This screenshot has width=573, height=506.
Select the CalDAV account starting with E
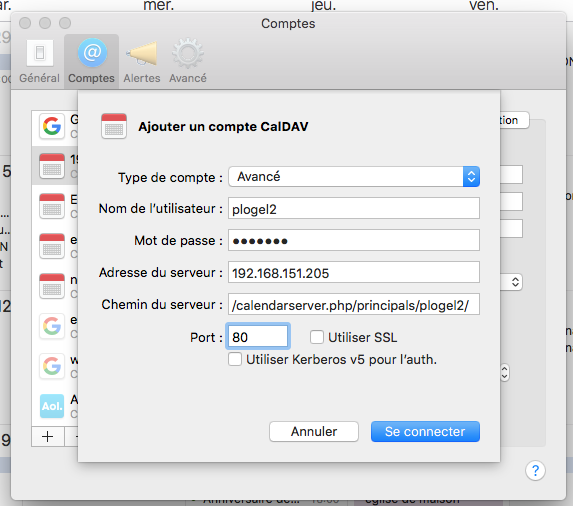point(55,206)
